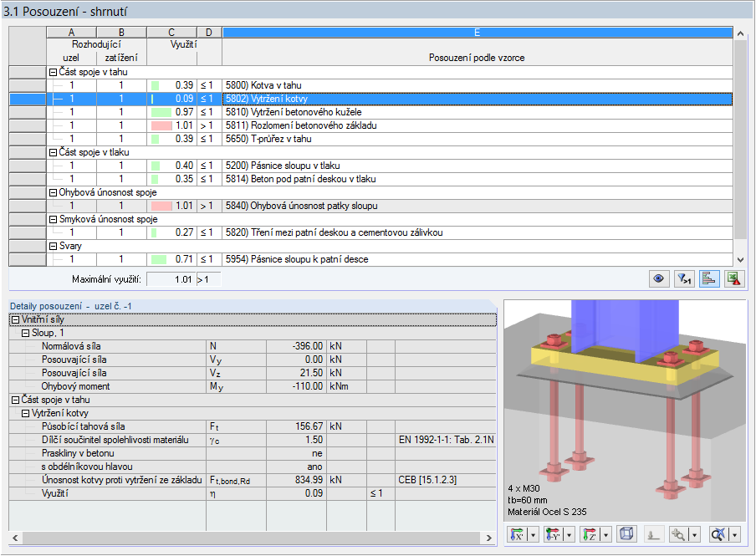Collapse 'Sloup, 1' details node
Image resolution: width=756 pixels, height=556 pixels.
point(26,334)
